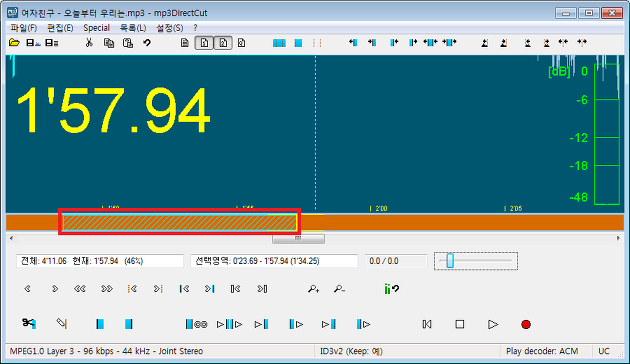Jump to the end of the file, bracket arrow
630x364 pixels.
coord(262,288)
